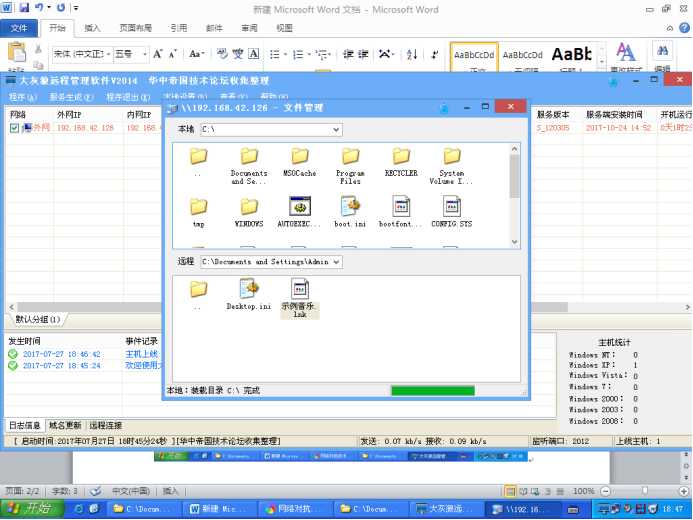Click Word's zoom slider handle
Screen dimensions: 693x520
[645, 491]
